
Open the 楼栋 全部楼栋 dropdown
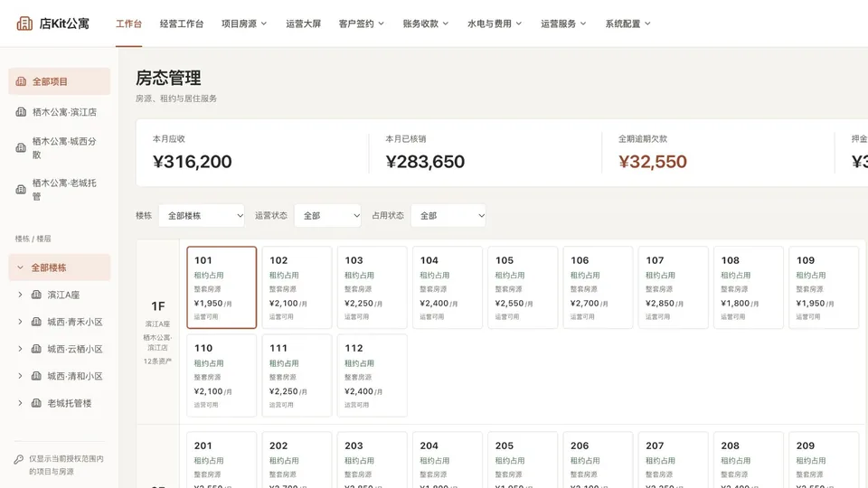point(202,215)
